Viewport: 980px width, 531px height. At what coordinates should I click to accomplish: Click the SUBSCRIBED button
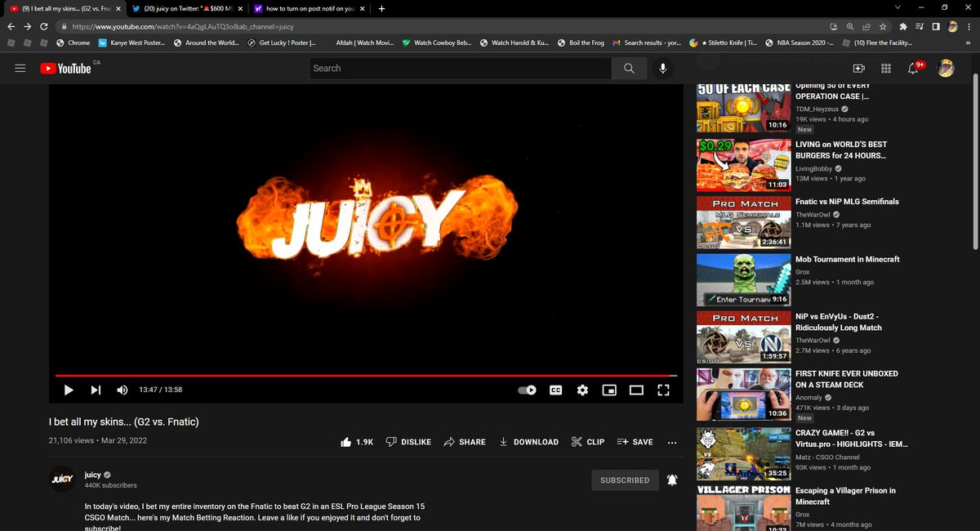coord(625,480)
